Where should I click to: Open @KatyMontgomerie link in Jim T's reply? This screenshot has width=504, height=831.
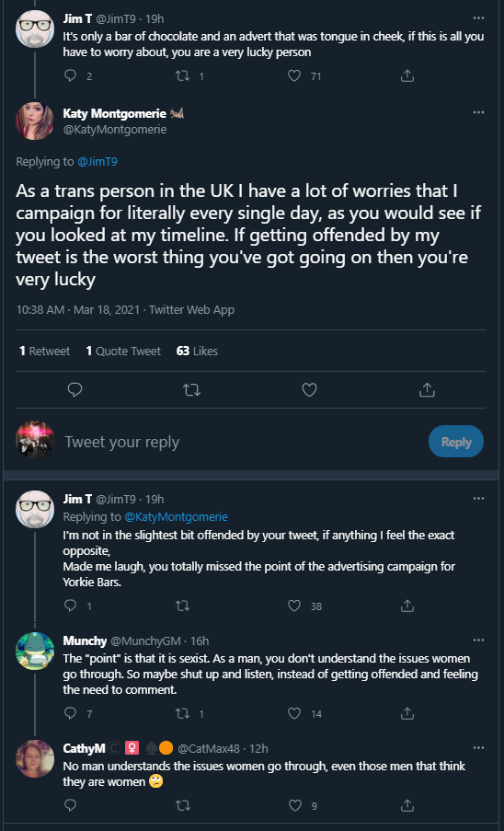tap(176, 516)
